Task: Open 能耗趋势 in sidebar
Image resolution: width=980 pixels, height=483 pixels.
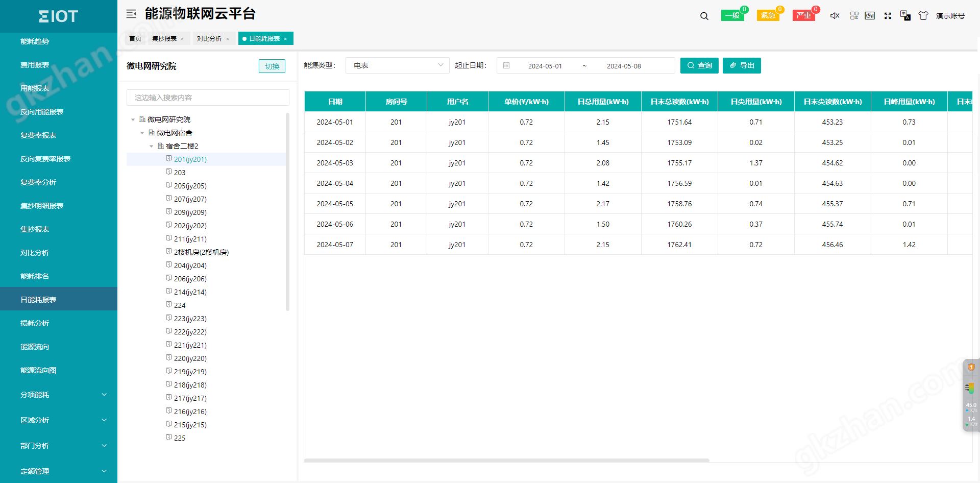Action: (35, 41)
